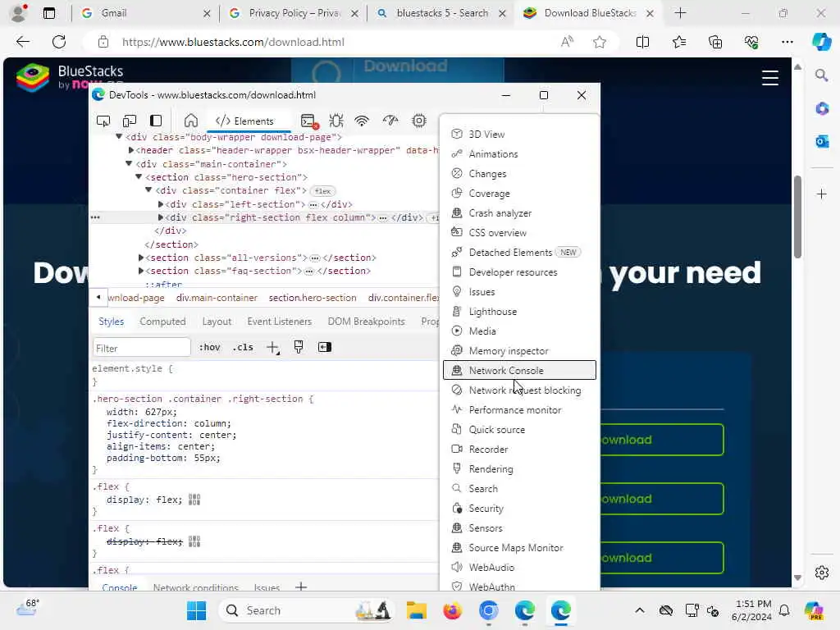Toggle Edge split screen view
This screenshot has width=840, height=630.
tap(642, 42)
